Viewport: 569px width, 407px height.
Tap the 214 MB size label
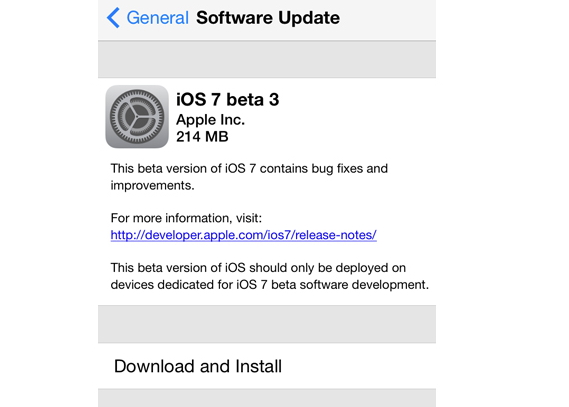[202, 137]
